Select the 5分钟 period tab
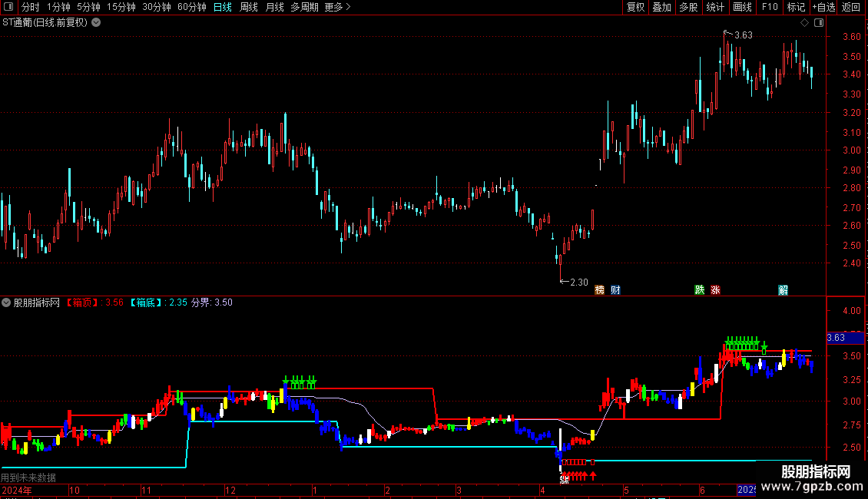This screenshot has width=868, height=499. click(88, 7)
